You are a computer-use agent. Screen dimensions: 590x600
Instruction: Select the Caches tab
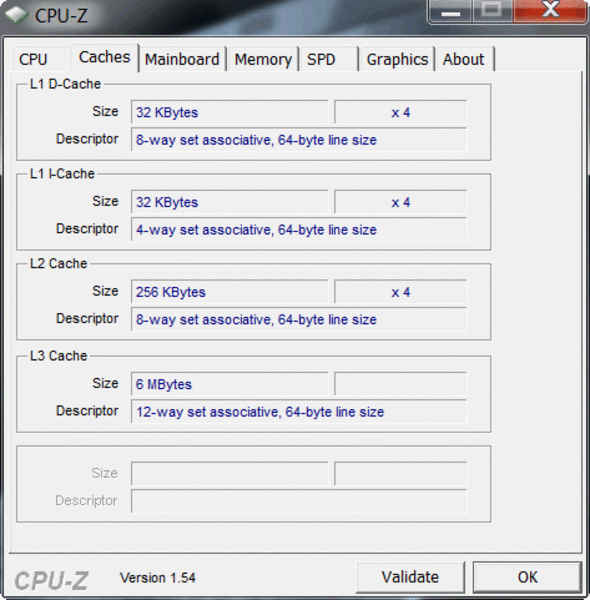point(104,57)
